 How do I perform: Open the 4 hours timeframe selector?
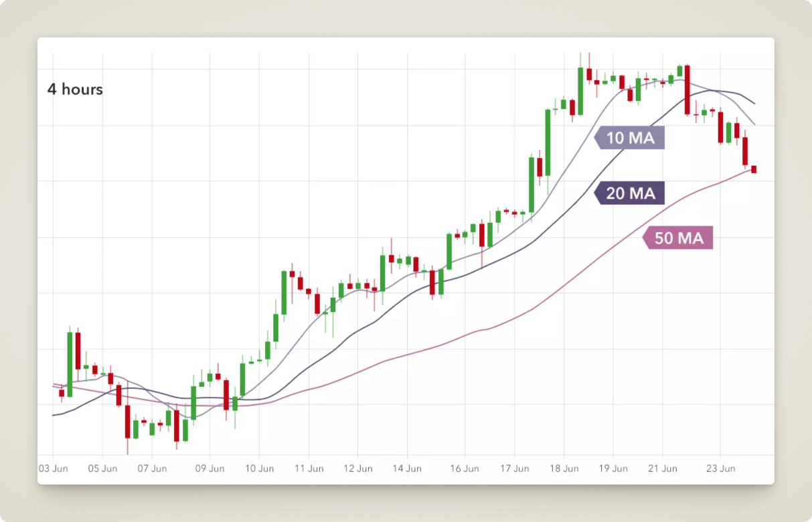click(x=75, y=89)
